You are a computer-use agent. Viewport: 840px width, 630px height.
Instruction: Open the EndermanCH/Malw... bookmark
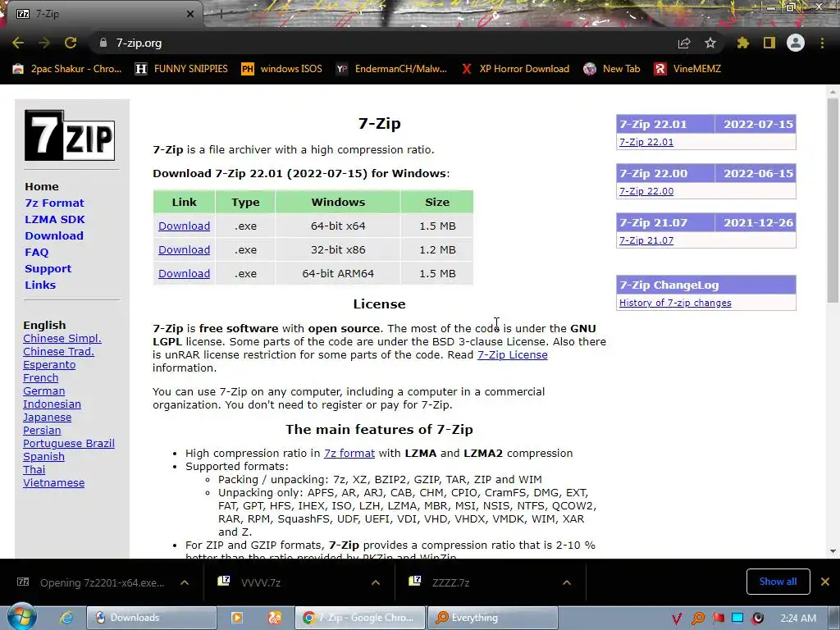[x=391, y=69]
